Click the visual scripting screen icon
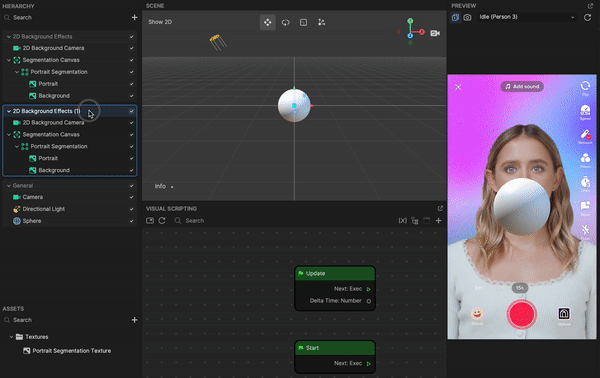 tap(150, 221)
